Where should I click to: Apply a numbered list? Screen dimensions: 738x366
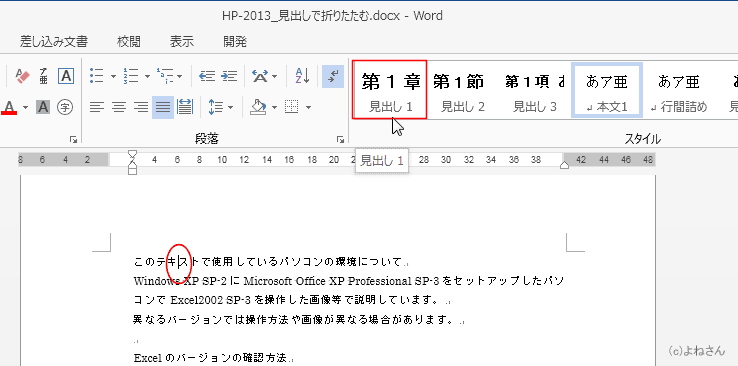130,76
